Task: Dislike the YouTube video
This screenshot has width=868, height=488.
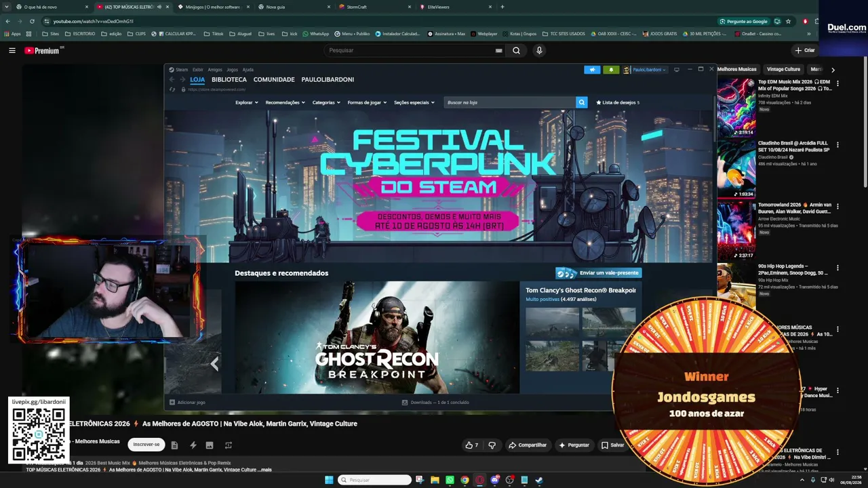Action: [x=492, y=445]
